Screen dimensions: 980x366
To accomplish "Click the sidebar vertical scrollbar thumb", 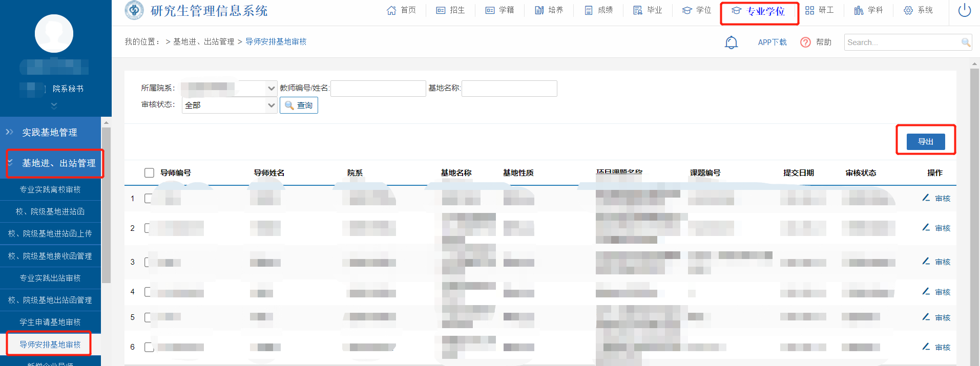I will click(107, 205).
